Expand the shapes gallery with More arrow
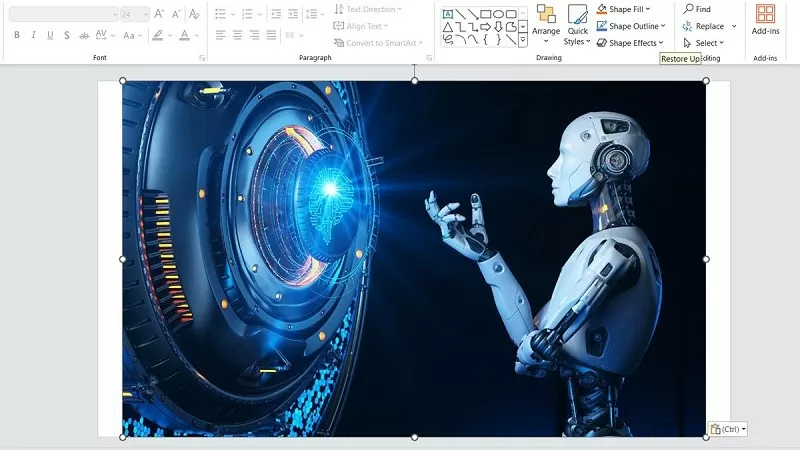Screen dimensions: 800x450 (x=523, y=40)
